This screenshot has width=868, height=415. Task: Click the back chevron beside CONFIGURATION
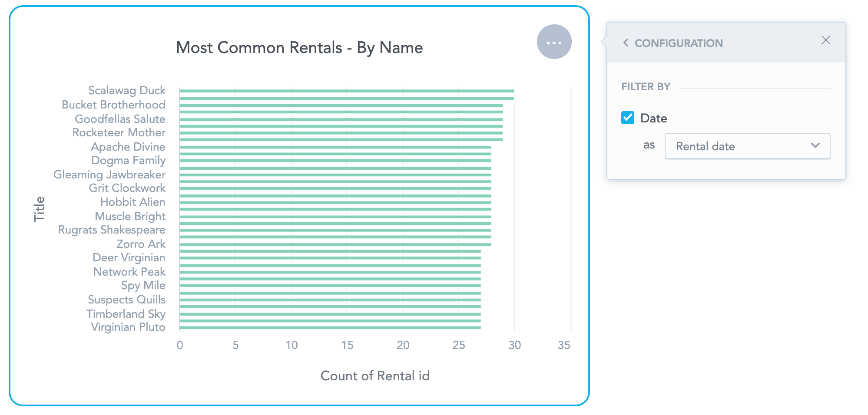(x=626, y=42)
